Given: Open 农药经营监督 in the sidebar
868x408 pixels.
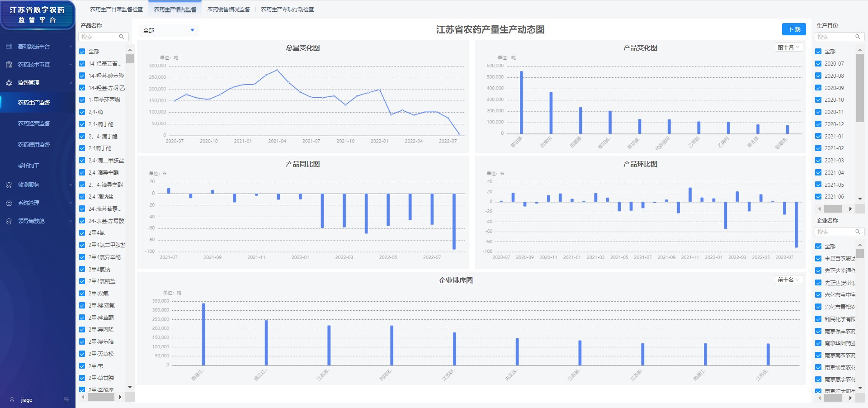Looking at the screenshot, I should pyautogui.click(x=34, y=123).
